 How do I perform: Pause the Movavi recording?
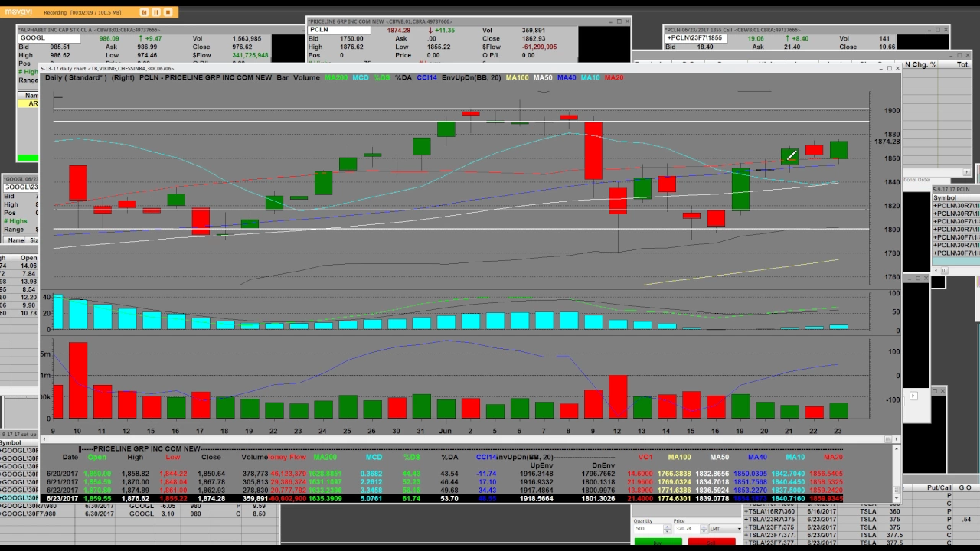click(155, 12)
